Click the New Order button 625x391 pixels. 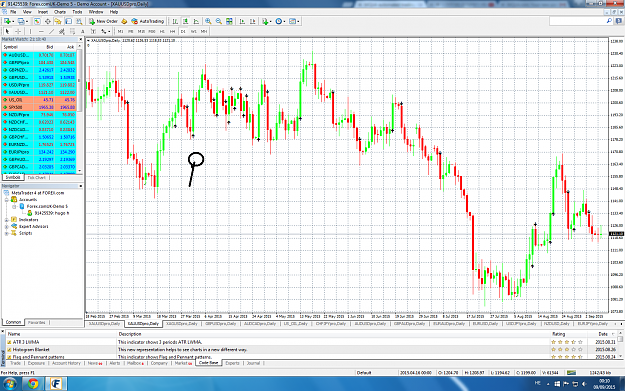tap(103, 21)
